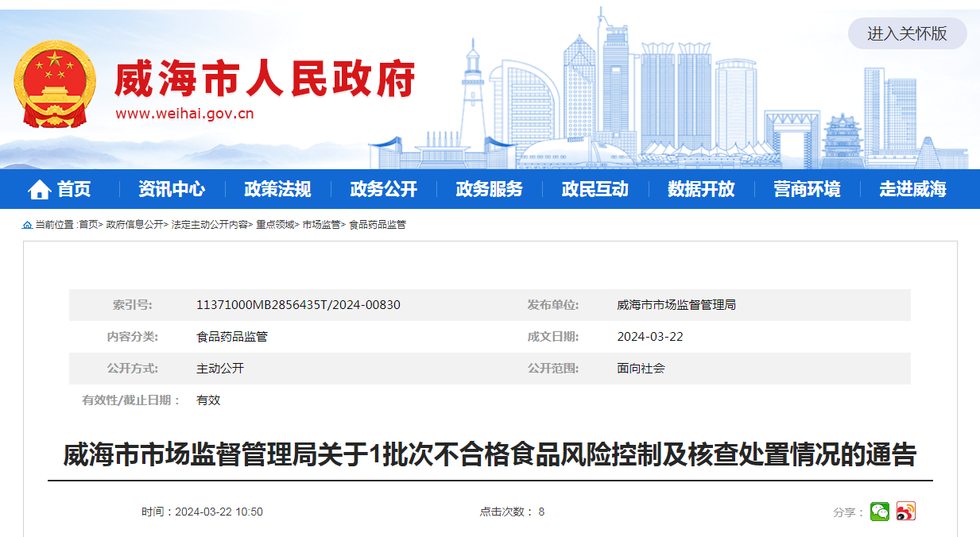
Task: Share article via Weibo icon
Action: click(905, 512)
